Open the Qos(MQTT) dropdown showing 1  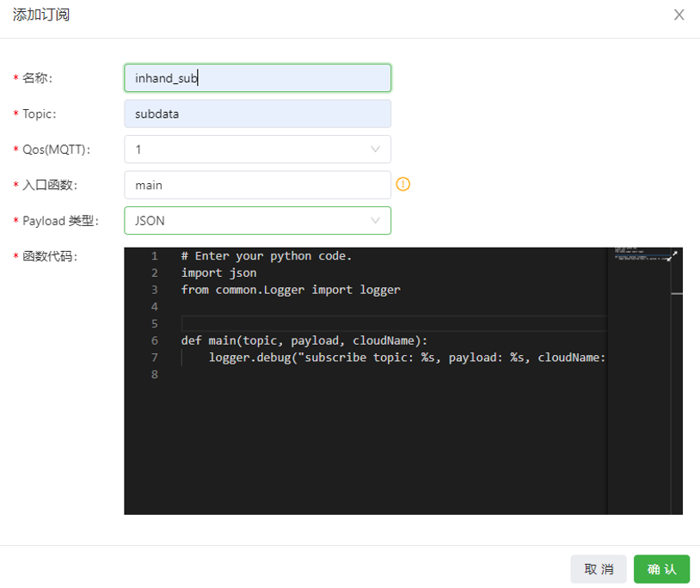pyautogui.click(x=258, y=150)
